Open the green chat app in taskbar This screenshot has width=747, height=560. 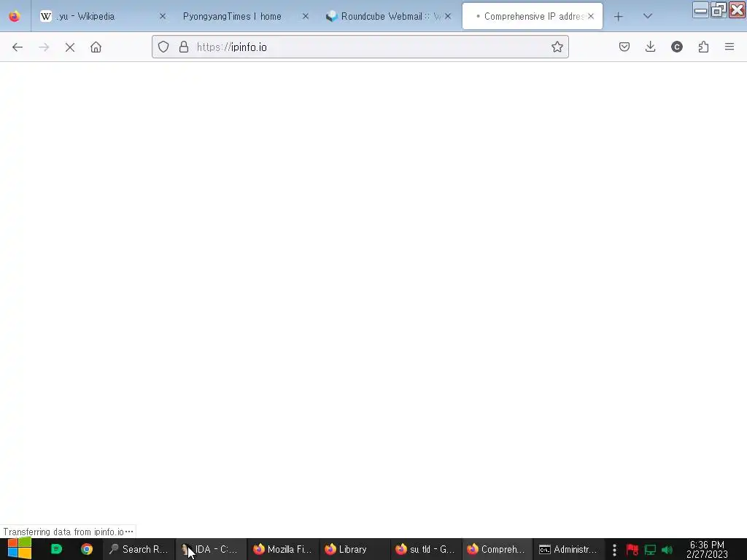(x=56, y=549)
